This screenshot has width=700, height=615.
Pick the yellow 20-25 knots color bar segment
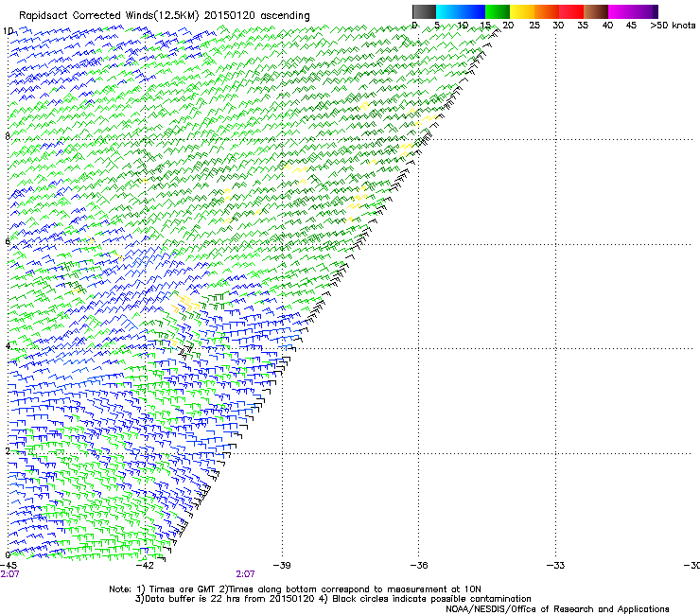coord(522,11)
